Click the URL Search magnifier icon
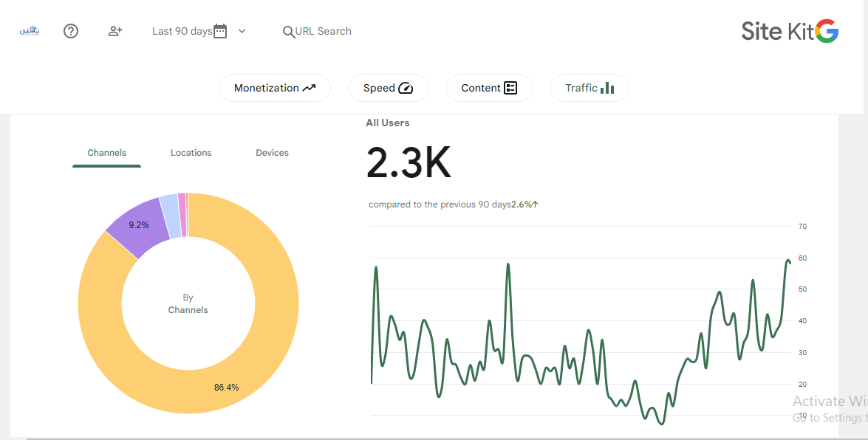This screenshot has height=440, width=868. click(288, 32)
